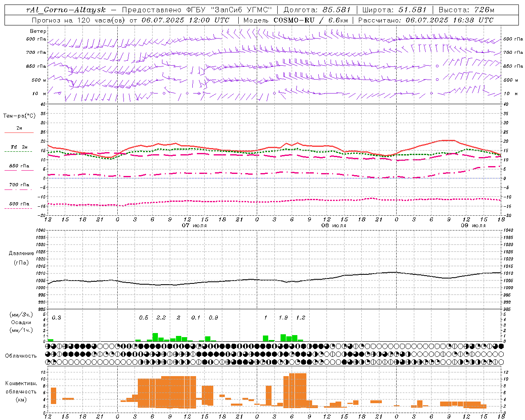Click the Ветер wind panel label

[38, 31]
